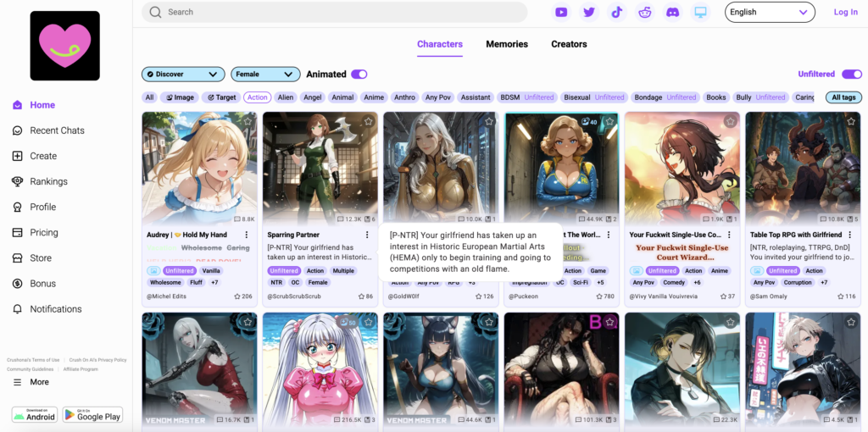868x432 pixels.
Task: Toggle the Unfiltered switch
Action: coord(852,75)
